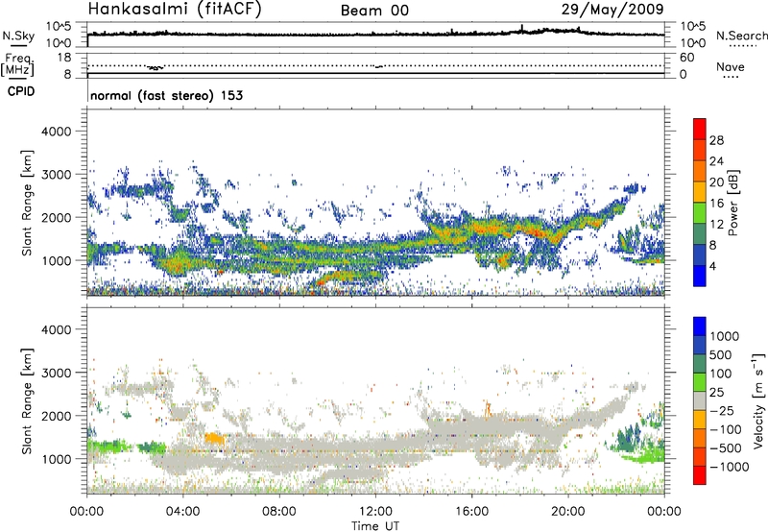The height and width of the screenshot is (532, 768).
Task: Click "4000" on the Power panel range axis
Action: [x=57, y=132]
